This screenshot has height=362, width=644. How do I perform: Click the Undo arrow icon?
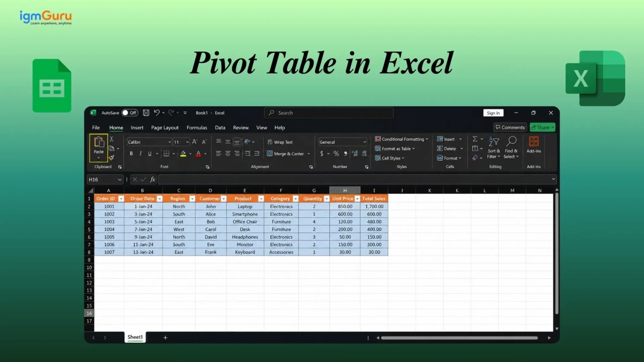(156, 113)
